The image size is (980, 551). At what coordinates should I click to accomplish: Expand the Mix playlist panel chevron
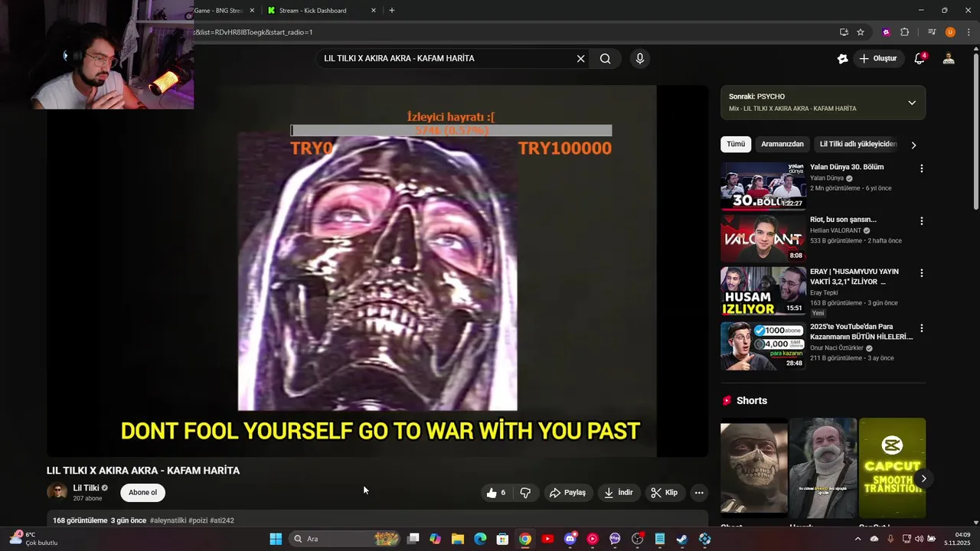912,103
